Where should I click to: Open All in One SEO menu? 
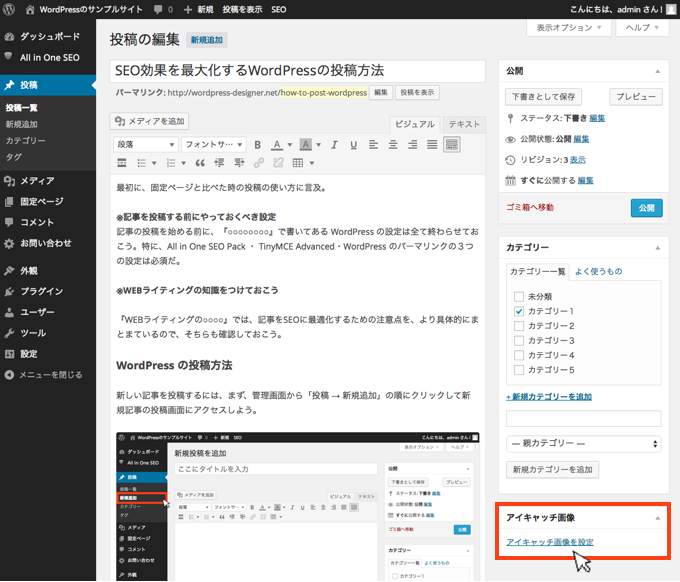tap(48, 58)
